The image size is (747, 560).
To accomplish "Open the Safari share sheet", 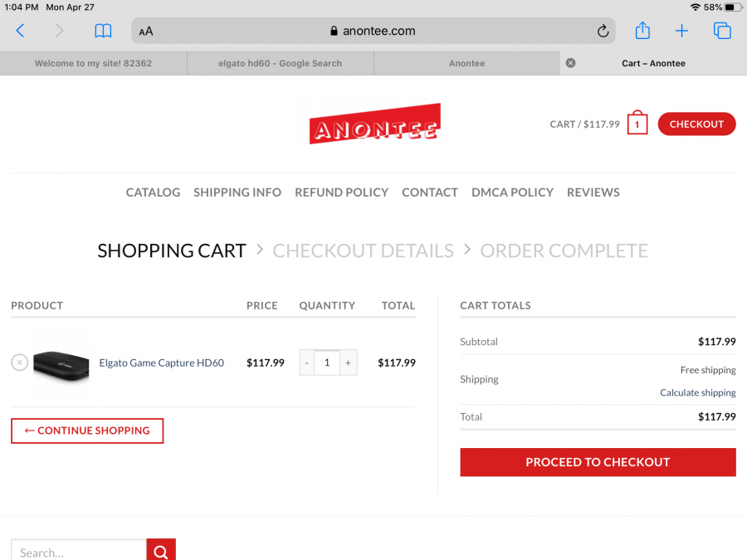I will (642, 31).
